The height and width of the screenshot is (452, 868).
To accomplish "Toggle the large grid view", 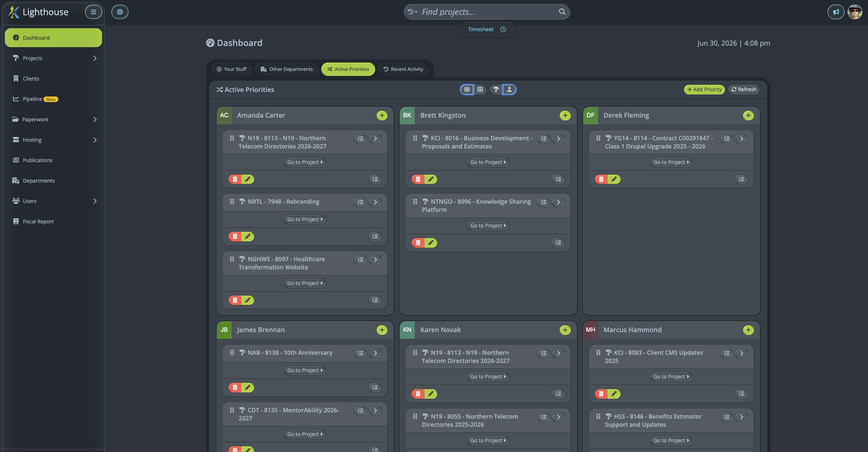I will click(x=480, y=89).
